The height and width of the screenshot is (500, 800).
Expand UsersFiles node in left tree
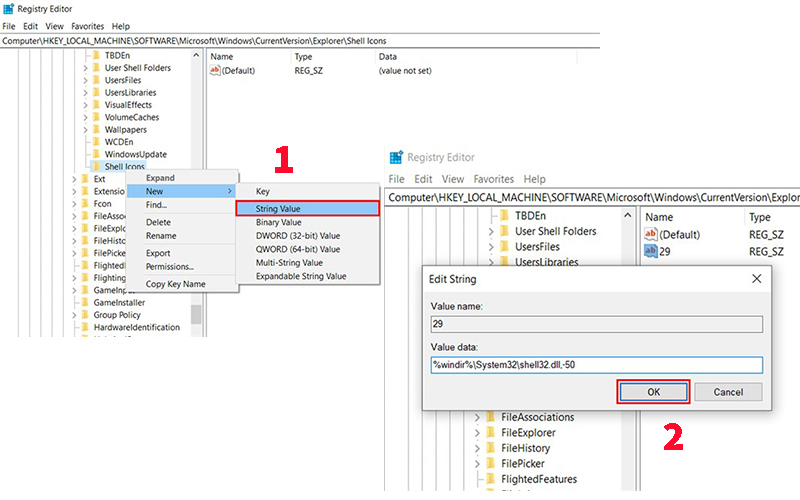coord(85,80)
